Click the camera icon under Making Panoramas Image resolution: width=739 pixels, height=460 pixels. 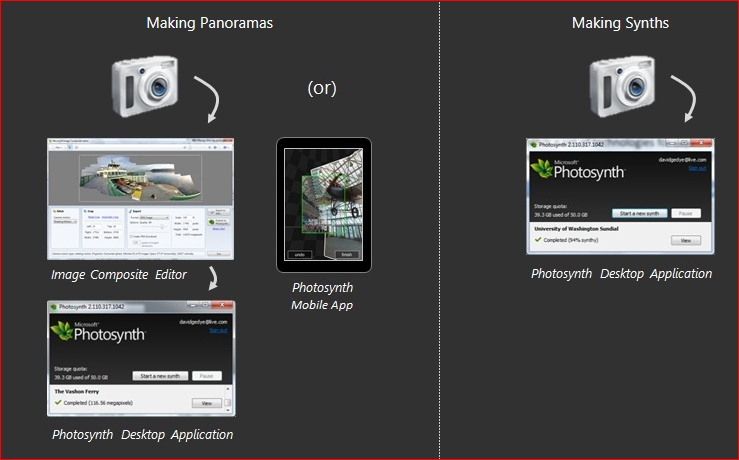(145, 86)
